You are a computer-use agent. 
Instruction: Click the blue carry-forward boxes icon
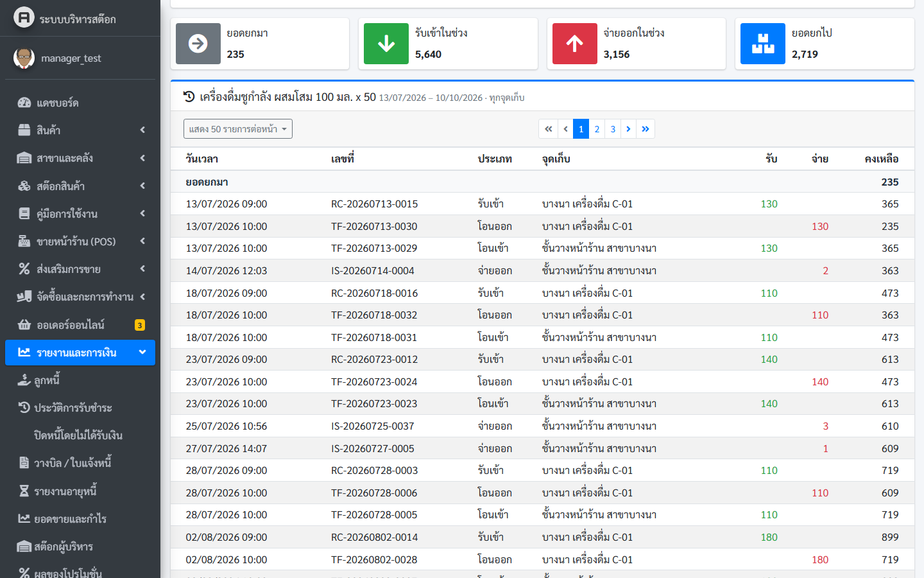coord(763,44)
